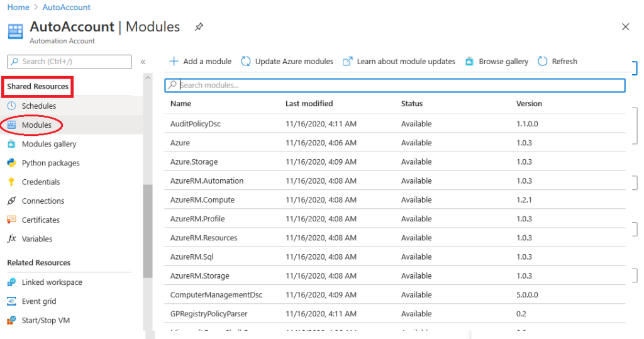644x339 pixels.
Task: Click version 5.0.0.0 cell
Action: pyautogui.click(x=527, y=294)
